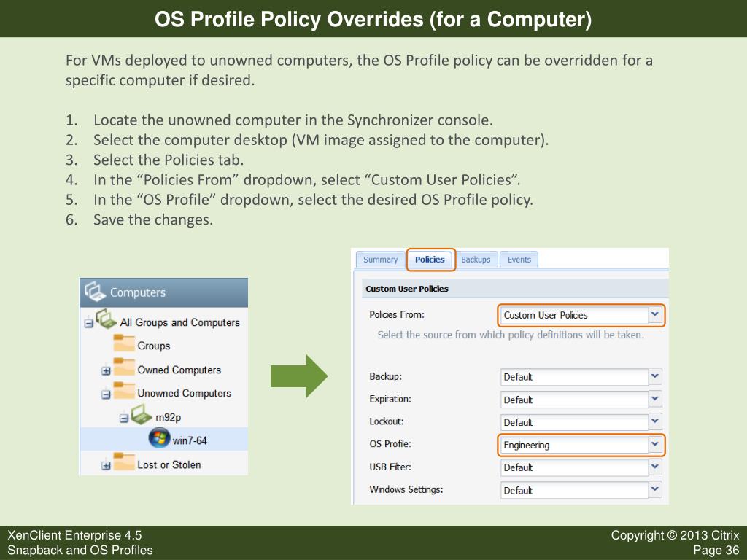Screen dimensions: 747x560
Task: Switch to the Policies tab
Action: coord(430,260)
